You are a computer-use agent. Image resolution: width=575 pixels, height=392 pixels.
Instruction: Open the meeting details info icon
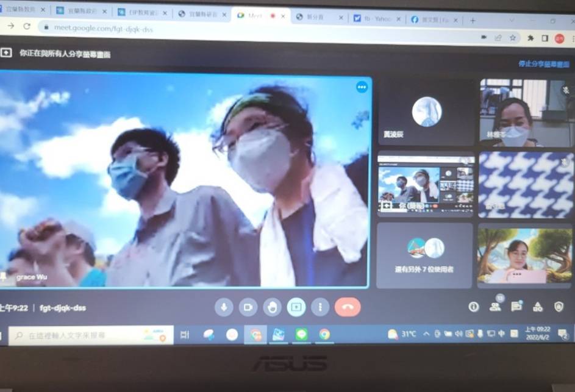[474, 307]
